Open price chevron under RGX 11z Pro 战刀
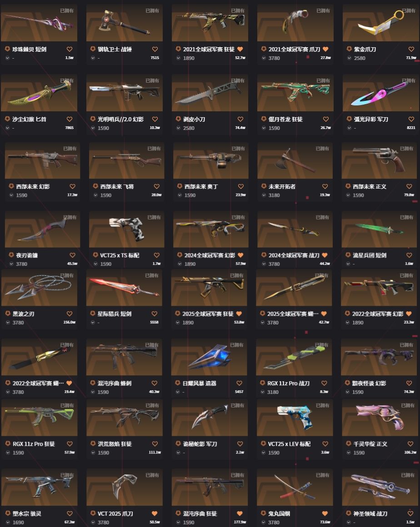 click(262, 392)
